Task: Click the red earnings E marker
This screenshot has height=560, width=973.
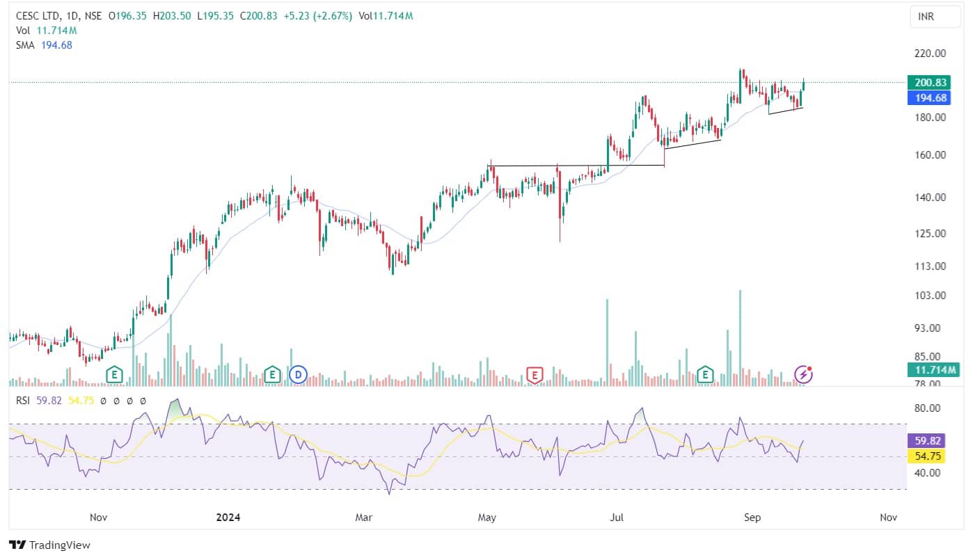Action: pos(535,375)
